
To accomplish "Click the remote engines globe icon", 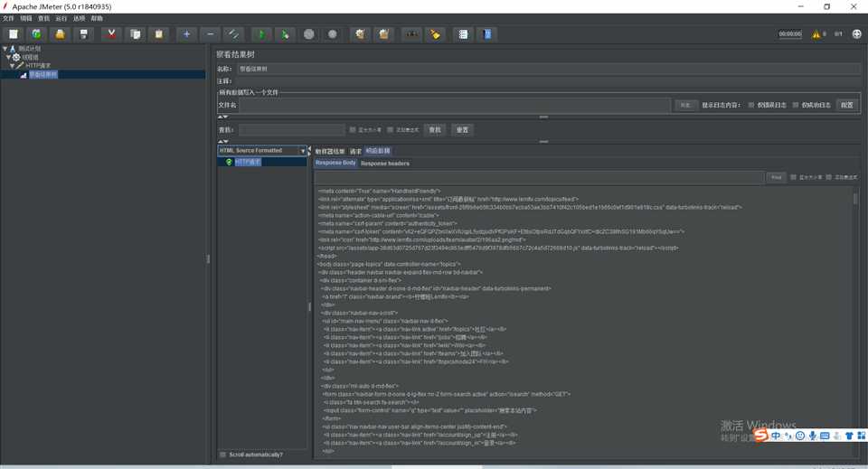I will pyautogui.click(x=857, y=34).
